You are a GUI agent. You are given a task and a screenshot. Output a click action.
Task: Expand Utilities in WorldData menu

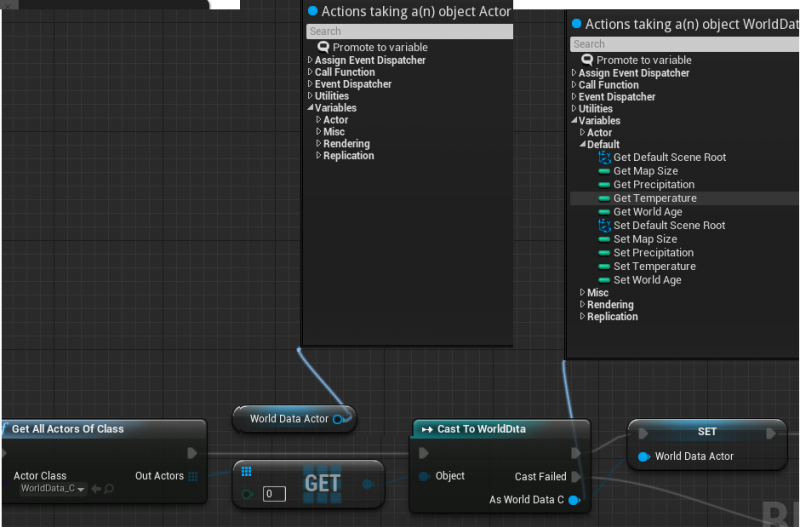[x=573, y=108]
